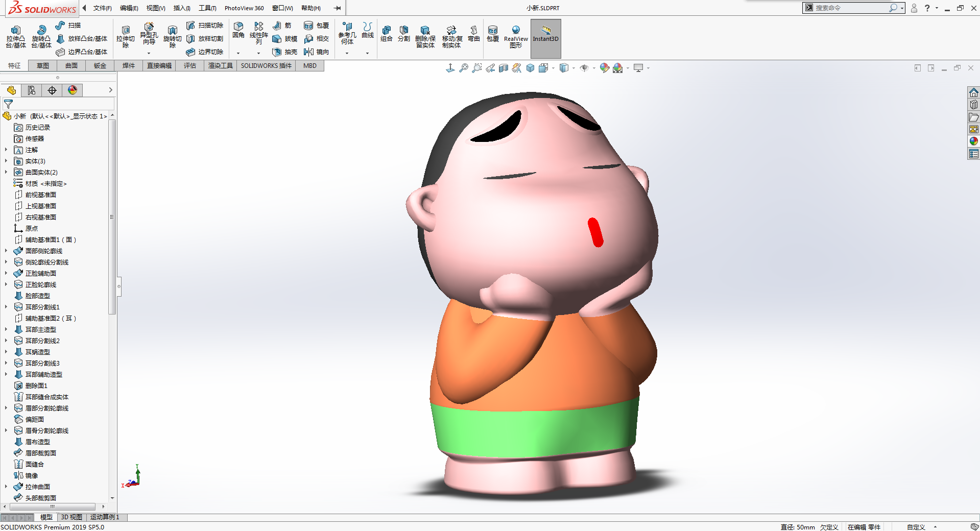Expand the FeatureManager tab strip chevron

click(x=110, y=90)
